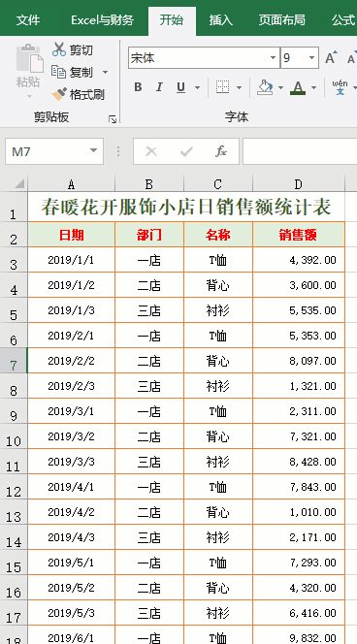Open fill color dropdown arrow
This screenshot has height=644, width=357.
coord(280,87)
